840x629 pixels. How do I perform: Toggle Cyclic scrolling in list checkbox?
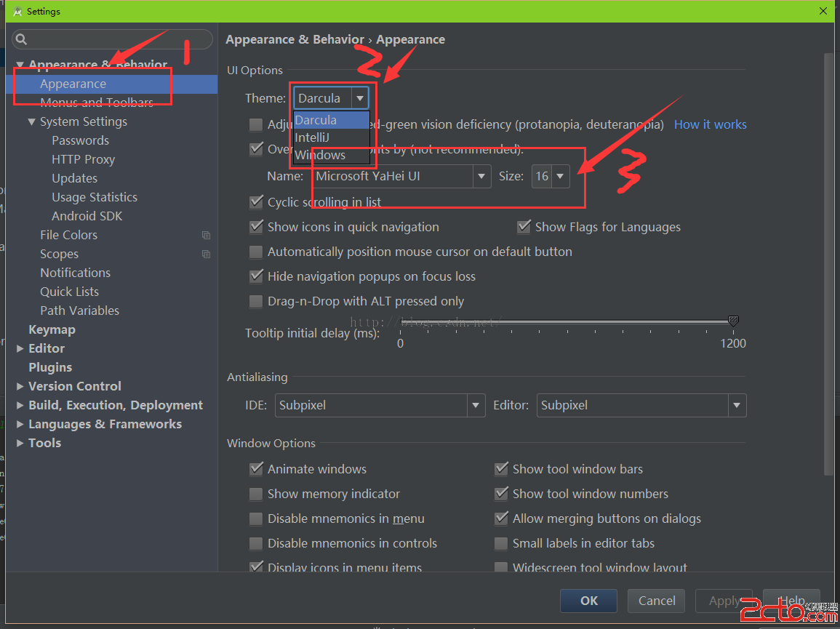[256, 202]
